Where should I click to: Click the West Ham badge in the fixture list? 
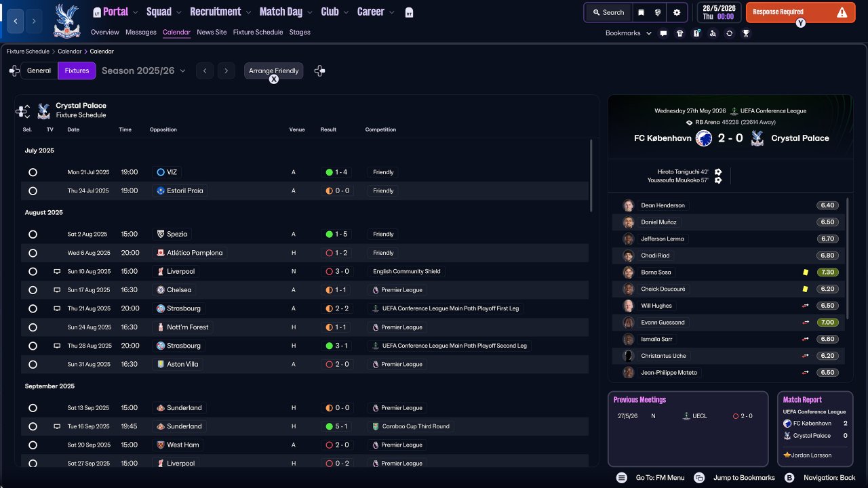tap(160, 445)
